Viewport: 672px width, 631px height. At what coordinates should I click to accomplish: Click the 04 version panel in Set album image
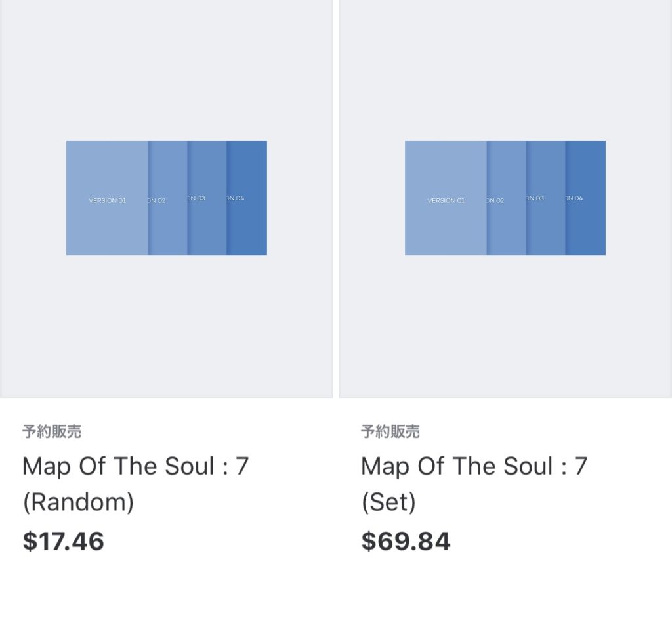(x=585, y=198)
